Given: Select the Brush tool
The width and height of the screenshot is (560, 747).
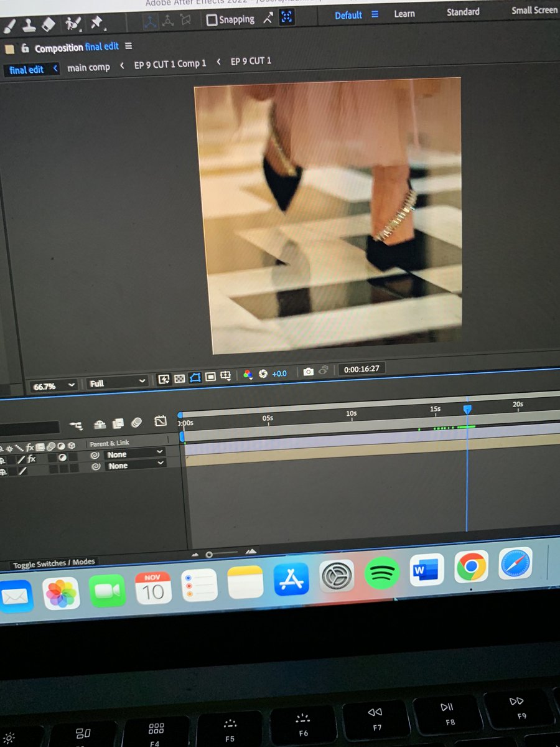Looking at the screenshot, I should [9, 26].
